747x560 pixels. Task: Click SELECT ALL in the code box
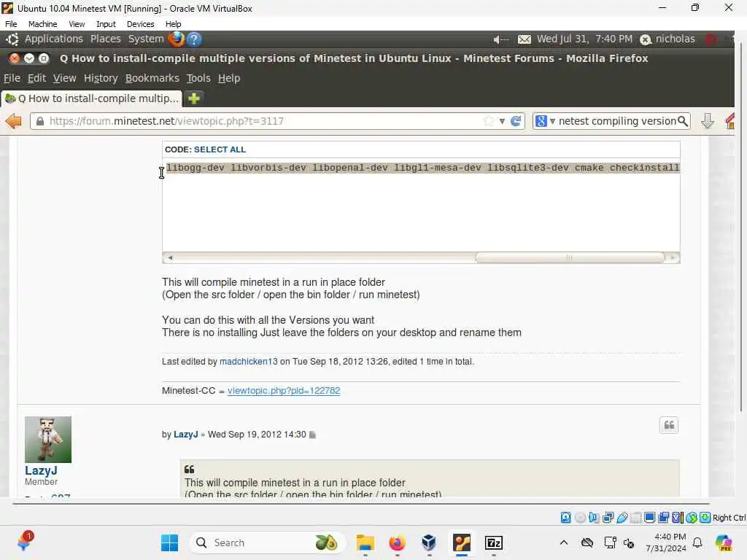[220, 149]
